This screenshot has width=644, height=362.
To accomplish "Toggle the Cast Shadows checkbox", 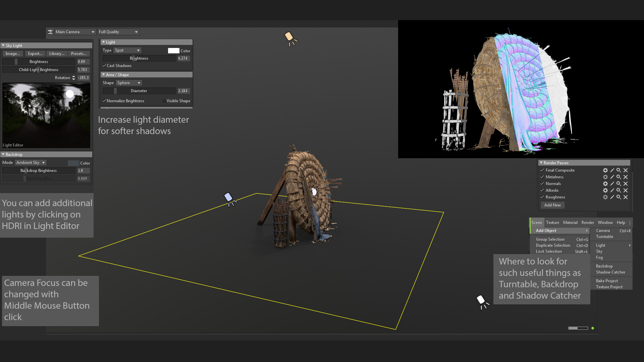I will point(104,66).
